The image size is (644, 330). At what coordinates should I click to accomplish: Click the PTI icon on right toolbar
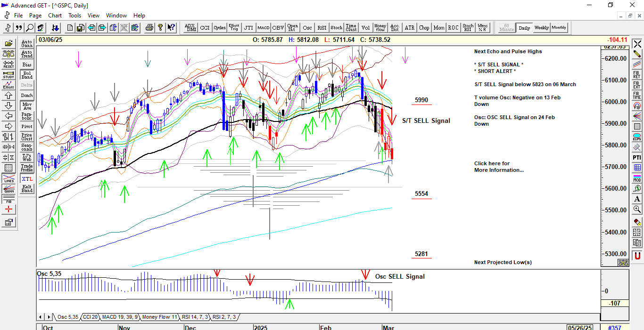pos(637,157)
